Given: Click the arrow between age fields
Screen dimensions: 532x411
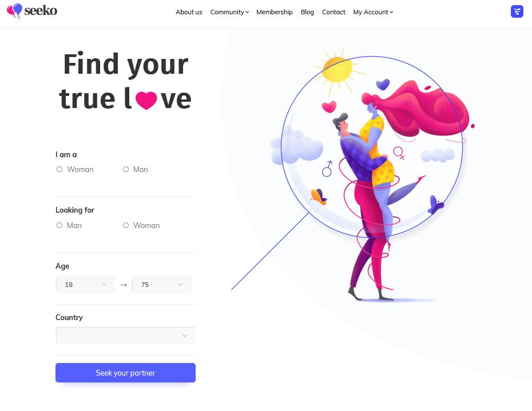Looking at the screenshot, I should [124, 285].
